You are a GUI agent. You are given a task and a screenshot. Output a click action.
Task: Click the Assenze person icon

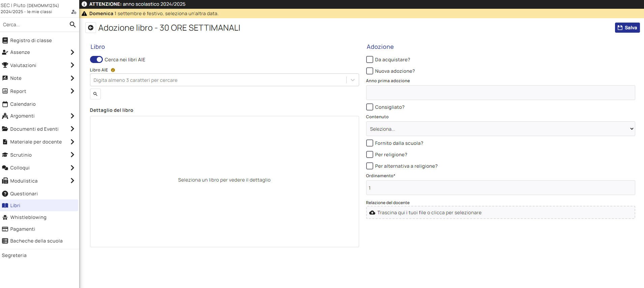[5, 52]
